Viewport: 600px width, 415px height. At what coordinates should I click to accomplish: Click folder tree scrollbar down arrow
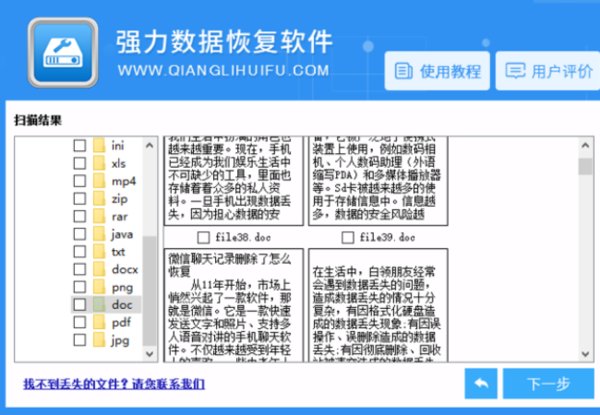coord(150,354)
